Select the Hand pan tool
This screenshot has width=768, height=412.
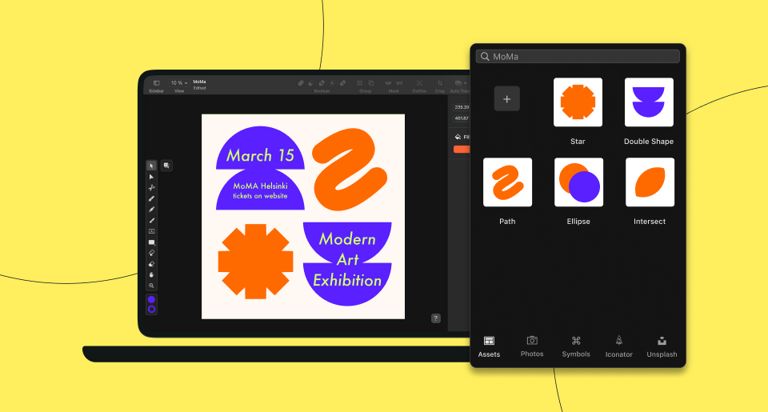[151, 275]
